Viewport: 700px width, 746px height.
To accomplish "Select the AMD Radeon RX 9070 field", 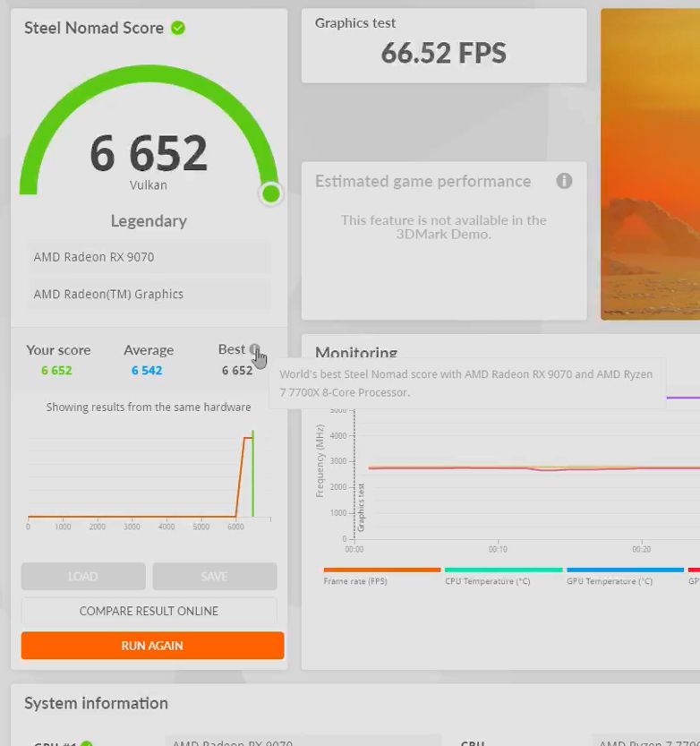I will (x=149, y=257).
